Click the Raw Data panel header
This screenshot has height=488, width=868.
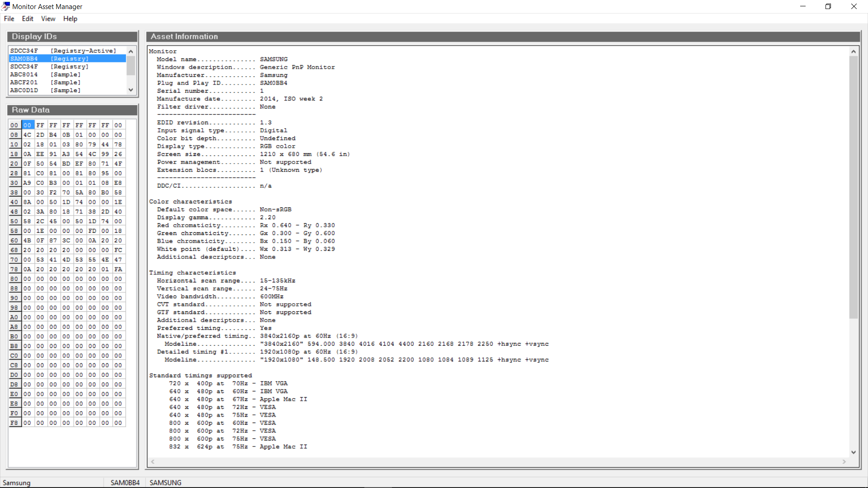point(72,110)
